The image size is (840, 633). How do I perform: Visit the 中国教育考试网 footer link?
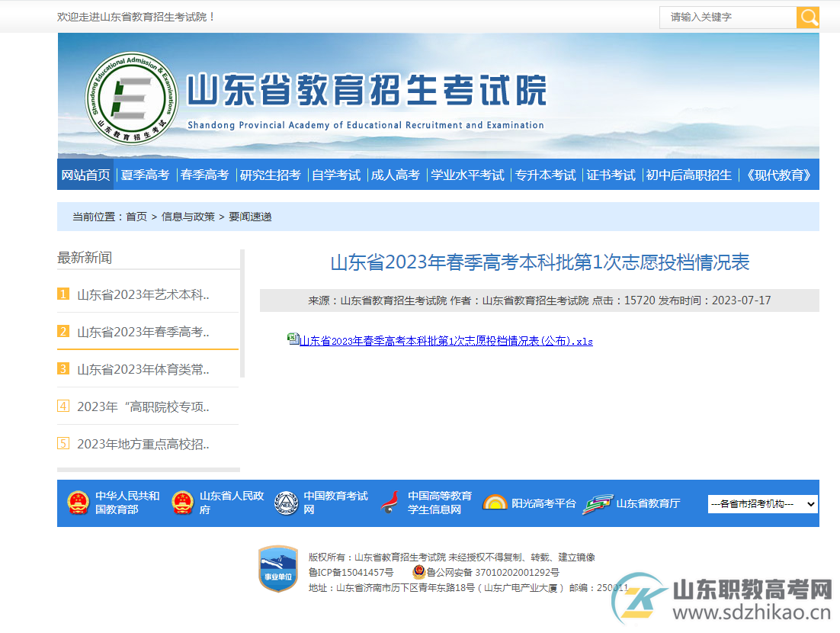tap(336, 503)
